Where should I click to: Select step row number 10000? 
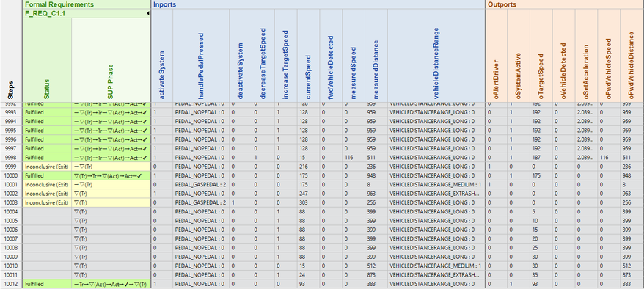pyautogui.click(x=11, y=176)
